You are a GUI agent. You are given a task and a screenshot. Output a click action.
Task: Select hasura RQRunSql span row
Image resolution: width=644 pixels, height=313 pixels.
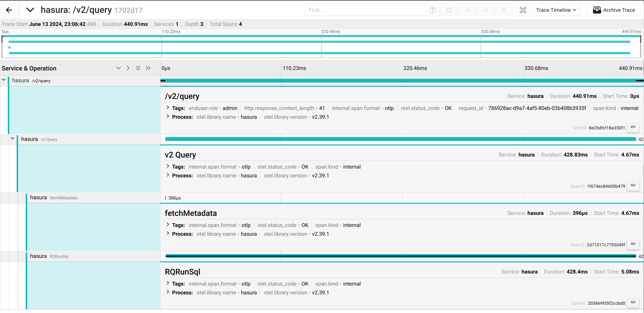tap(49, 256)
